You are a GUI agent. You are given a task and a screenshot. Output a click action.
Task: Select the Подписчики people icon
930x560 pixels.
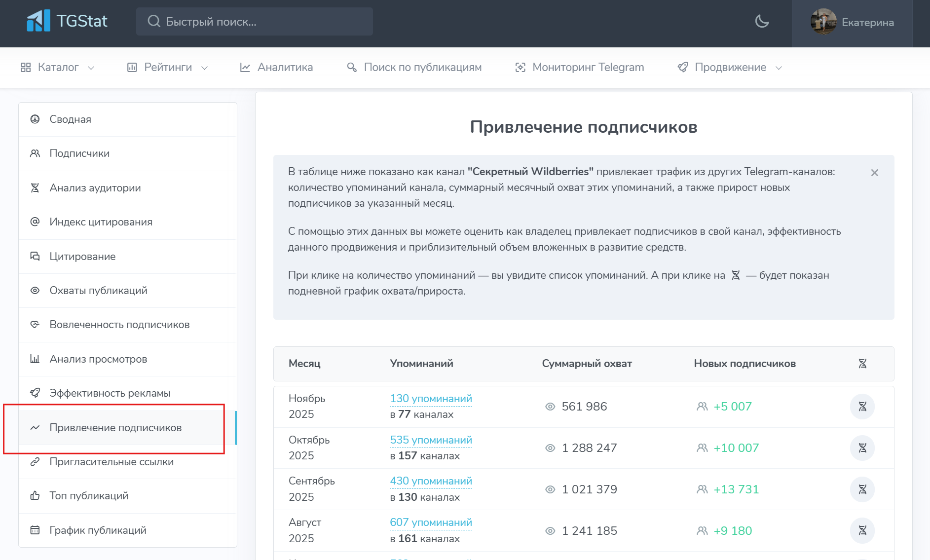35,153
